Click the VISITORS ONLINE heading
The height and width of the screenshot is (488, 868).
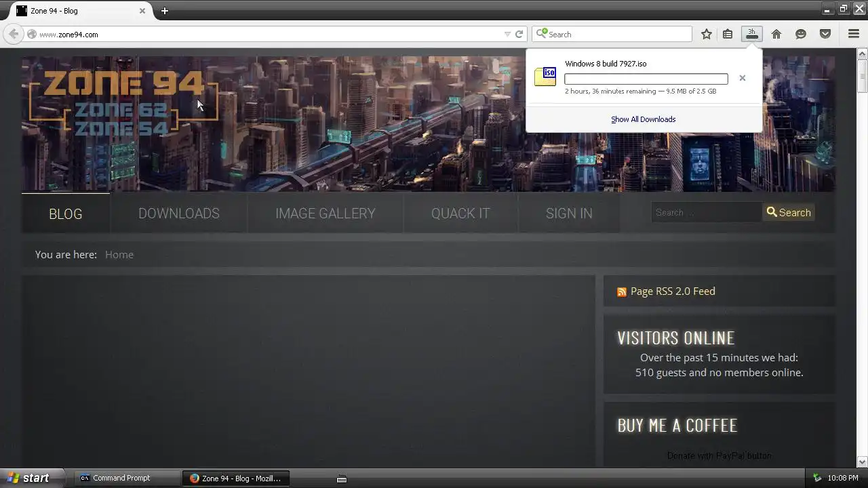click(675, 338)
